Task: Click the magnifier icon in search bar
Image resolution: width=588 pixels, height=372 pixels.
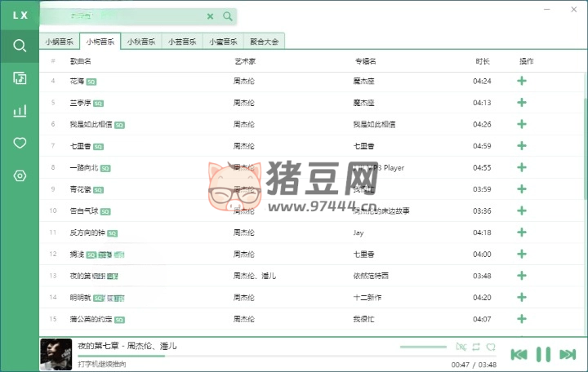Action: click(228, 16)
